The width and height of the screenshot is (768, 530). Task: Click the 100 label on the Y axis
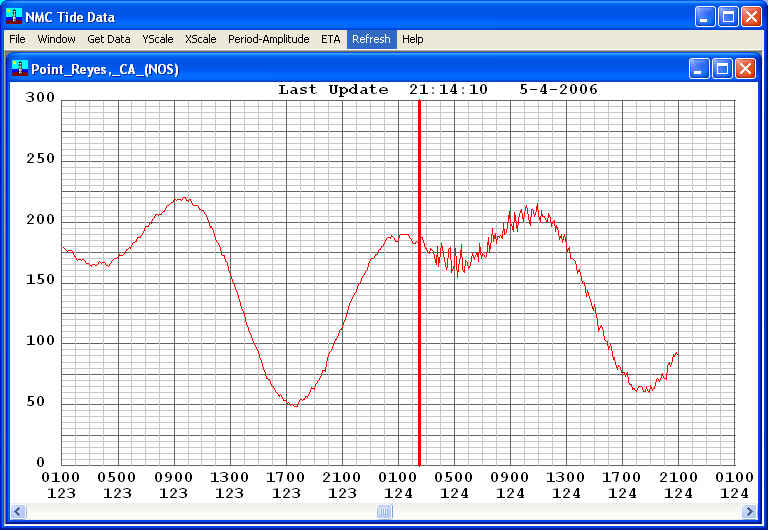41,340
